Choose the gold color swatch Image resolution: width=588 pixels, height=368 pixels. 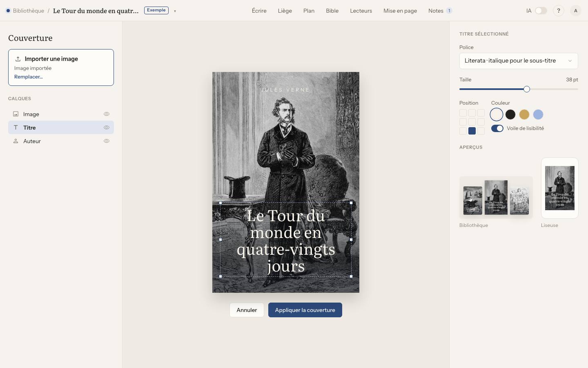click(x=524, y=114)
